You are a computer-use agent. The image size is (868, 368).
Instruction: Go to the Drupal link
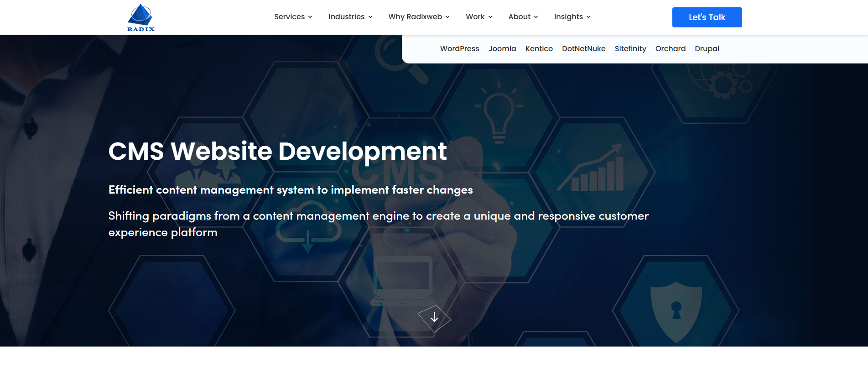pos(707,48)
